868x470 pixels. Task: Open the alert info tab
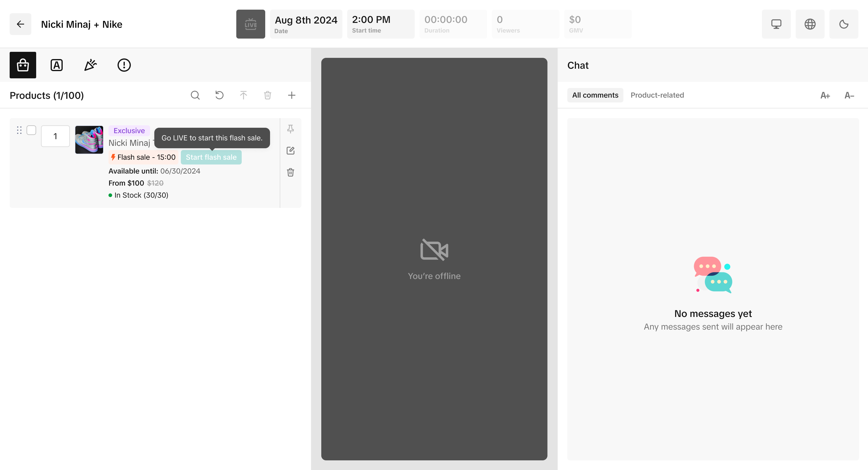tap(124, 65)
